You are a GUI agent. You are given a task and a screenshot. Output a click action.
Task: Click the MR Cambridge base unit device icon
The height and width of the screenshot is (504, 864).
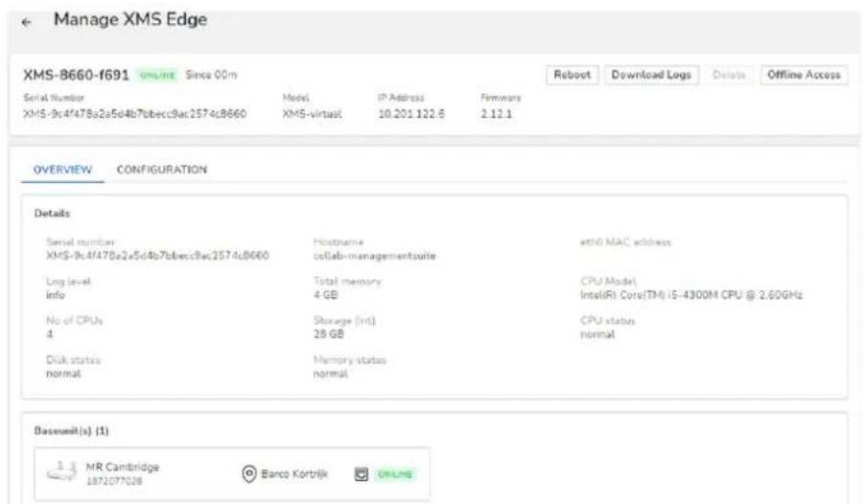point(61,471)
